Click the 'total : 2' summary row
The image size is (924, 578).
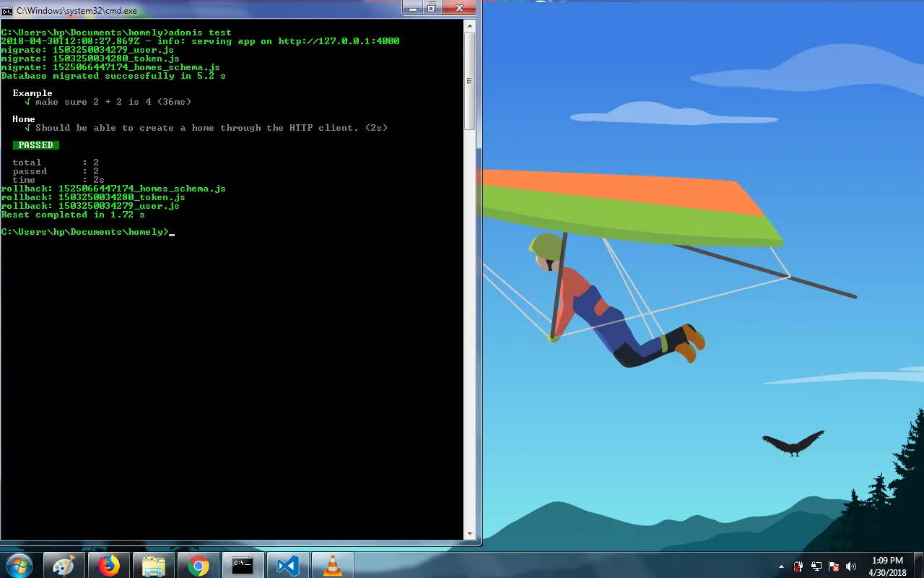pyautogui.click(x=56, y=163)
